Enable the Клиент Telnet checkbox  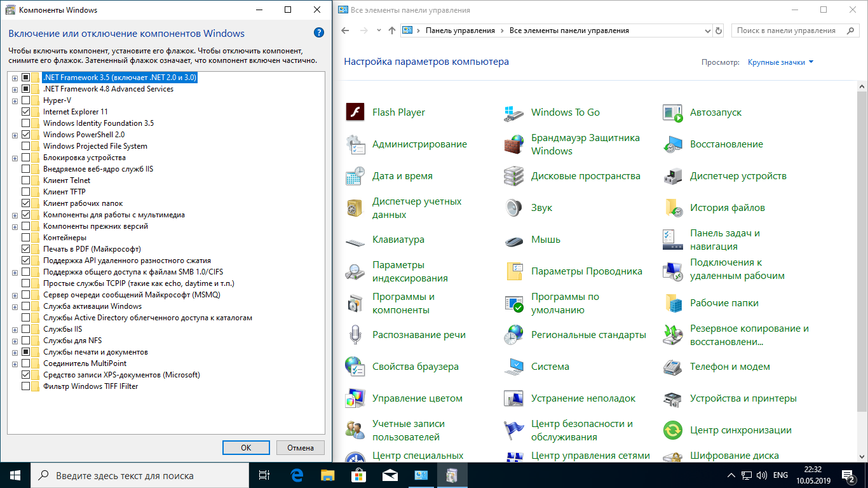click(26, 180)
